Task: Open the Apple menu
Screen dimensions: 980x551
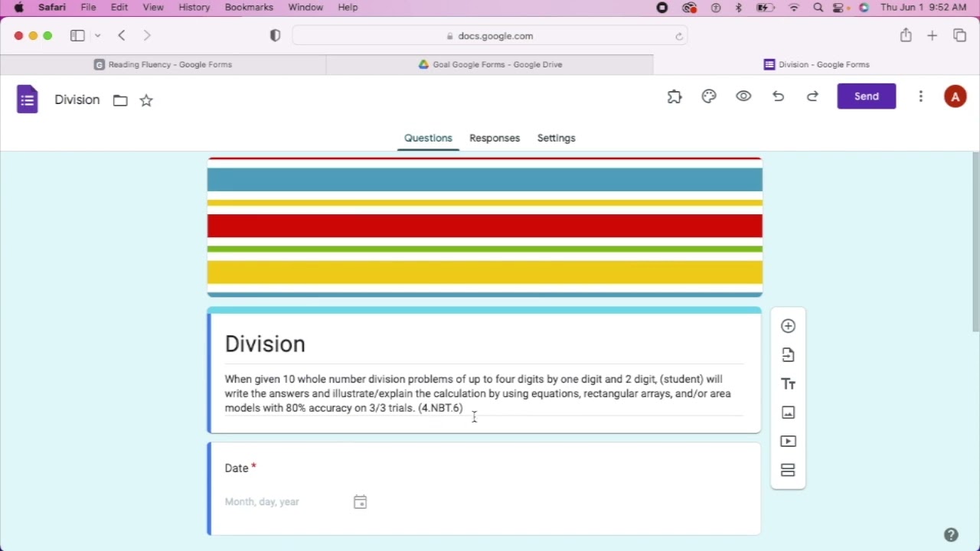Action: click(18, 7)
